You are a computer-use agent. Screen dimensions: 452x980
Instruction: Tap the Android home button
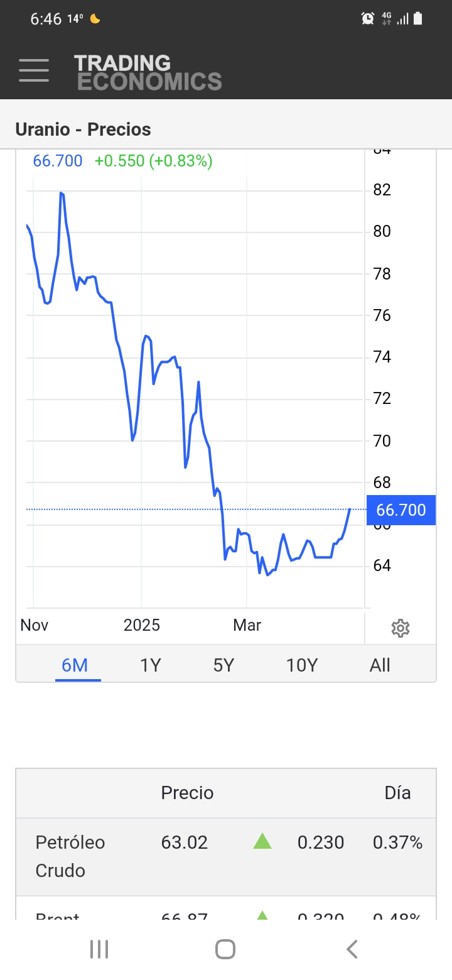point(225,949)
